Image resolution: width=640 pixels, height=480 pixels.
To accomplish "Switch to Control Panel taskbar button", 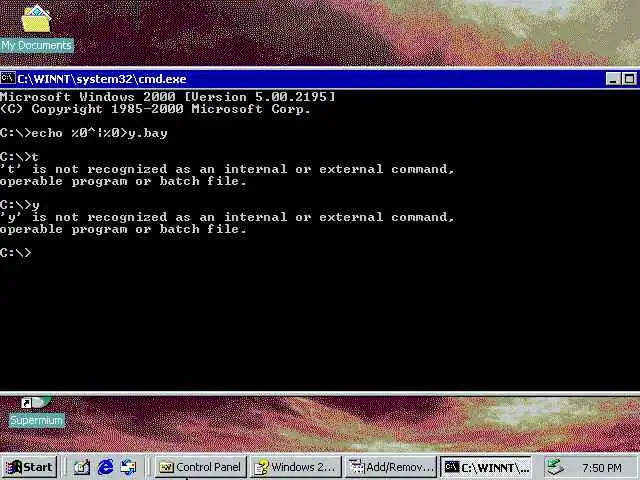I will point(200,467).
